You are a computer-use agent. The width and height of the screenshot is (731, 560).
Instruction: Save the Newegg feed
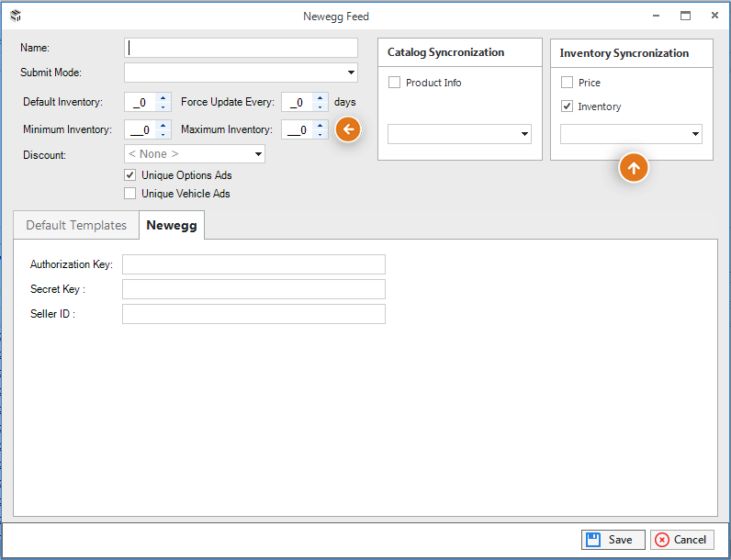(x=613, y=540)
